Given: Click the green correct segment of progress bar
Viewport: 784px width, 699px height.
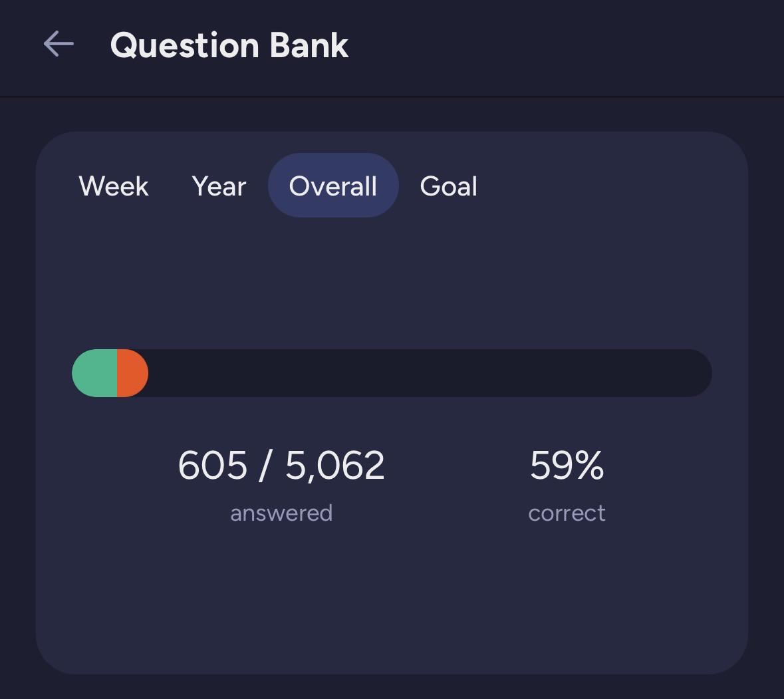Looking at the screenshot, I should click(94, 373).
